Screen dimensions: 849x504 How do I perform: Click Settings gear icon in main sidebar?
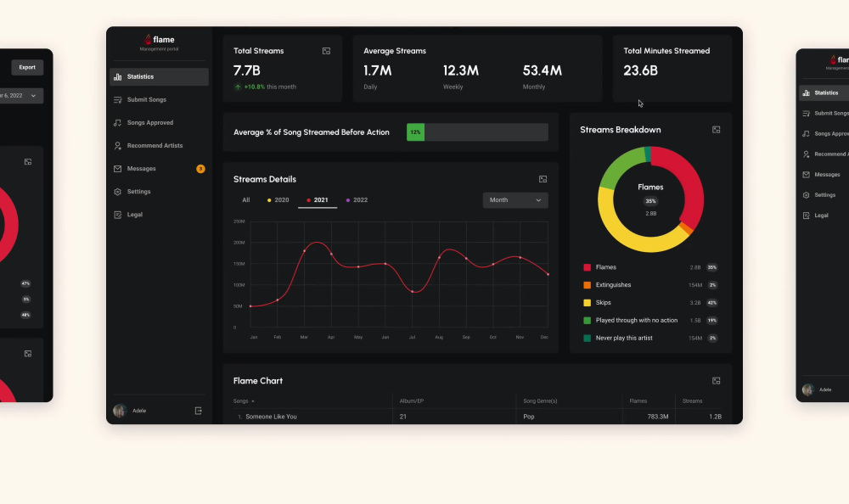click(117, 192)
